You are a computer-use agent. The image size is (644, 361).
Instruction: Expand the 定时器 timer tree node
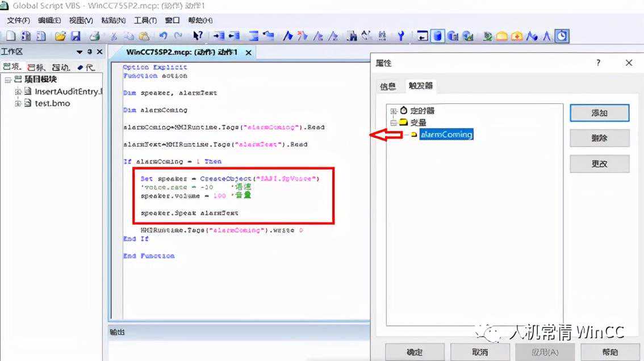392,111
